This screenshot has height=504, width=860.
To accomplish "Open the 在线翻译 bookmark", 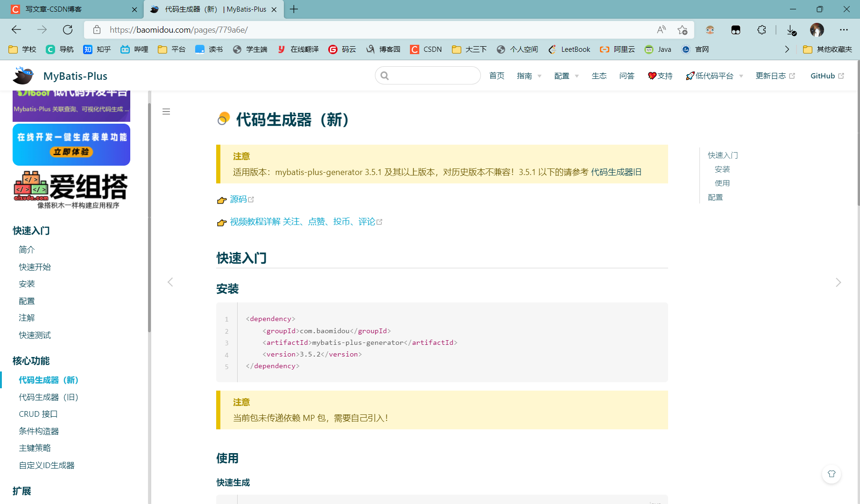I will point(298,49).
